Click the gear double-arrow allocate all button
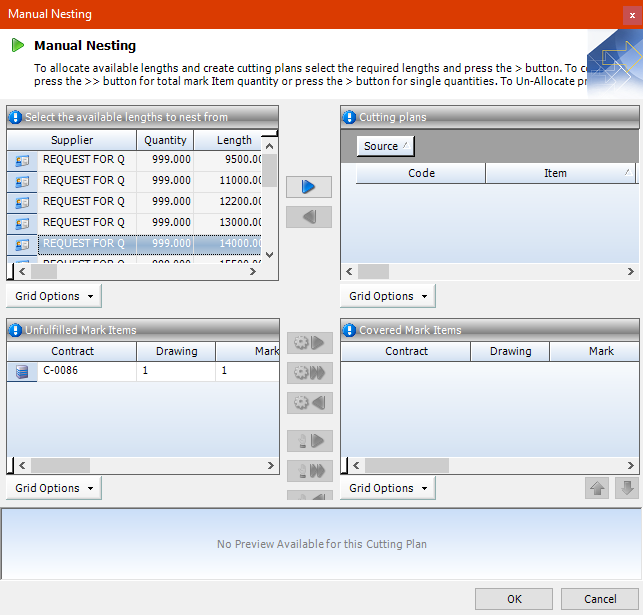 click(309, 373)
